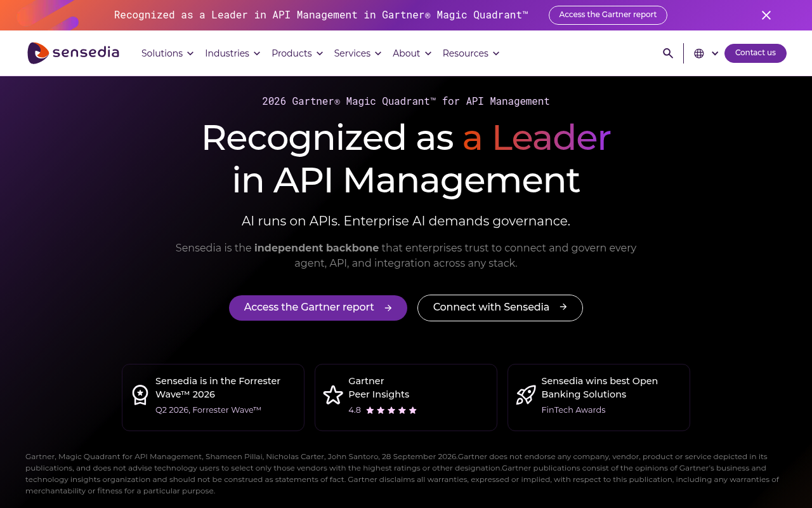812x508 pixels.
Task: Expand the Products chevron
Action: 319,53
